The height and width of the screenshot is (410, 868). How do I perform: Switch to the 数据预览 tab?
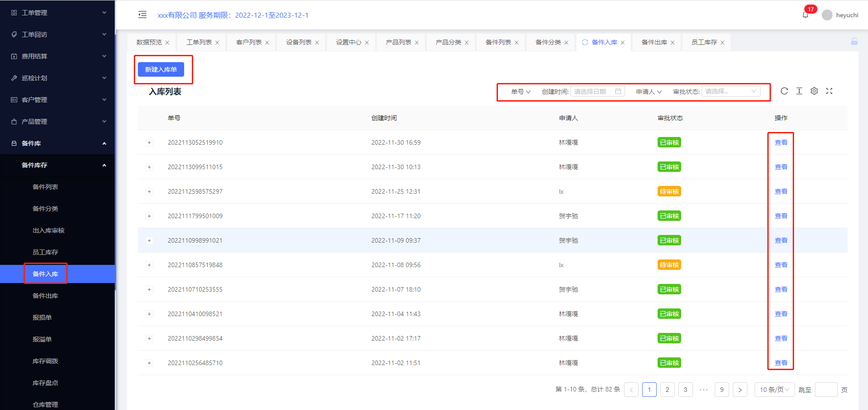click(x=149, y=42)
